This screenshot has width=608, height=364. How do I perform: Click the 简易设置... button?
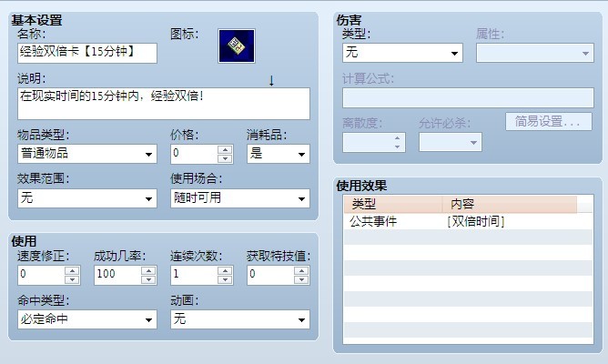[x=549, y=122]
